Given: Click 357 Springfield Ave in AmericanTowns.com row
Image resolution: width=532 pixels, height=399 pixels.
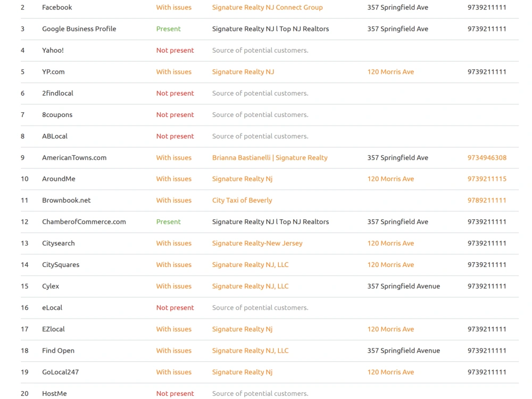Looking at the screenshot, I should tap(397, 157).
